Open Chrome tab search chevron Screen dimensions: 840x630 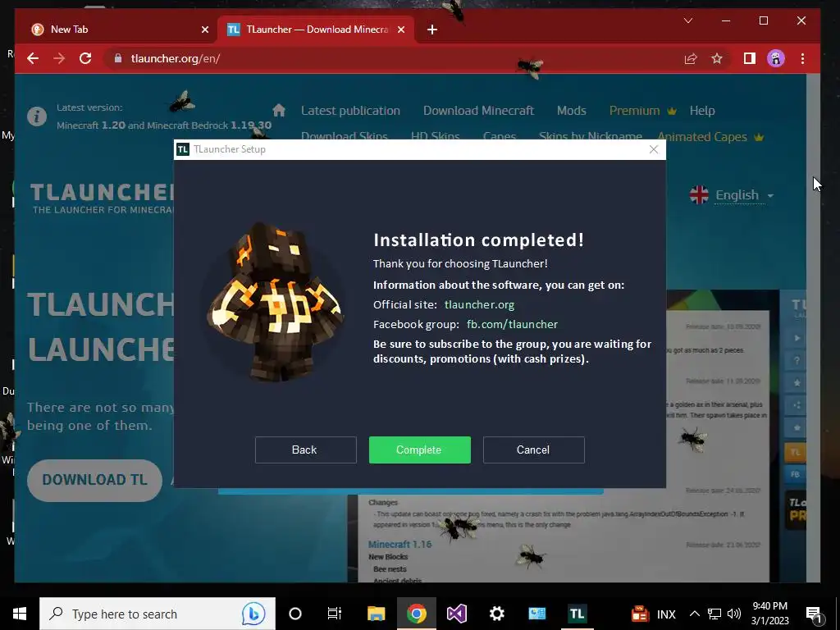point(688,21)
